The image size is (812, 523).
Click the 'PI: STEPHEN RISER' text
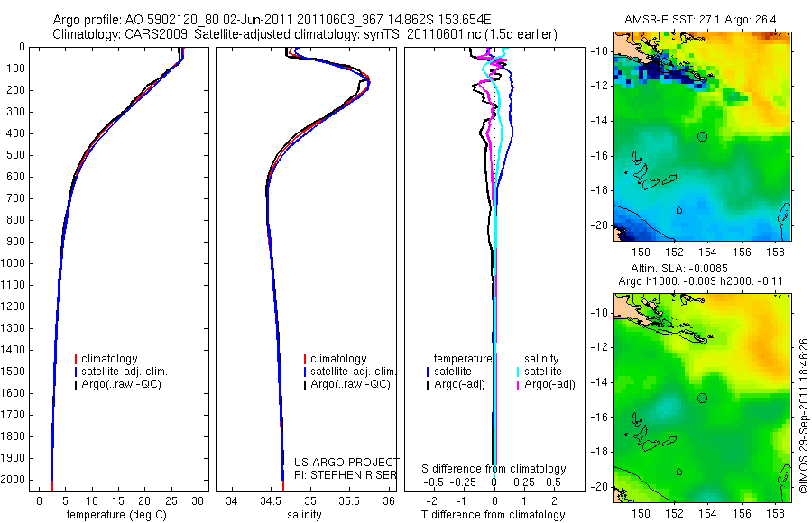[346, 475]
